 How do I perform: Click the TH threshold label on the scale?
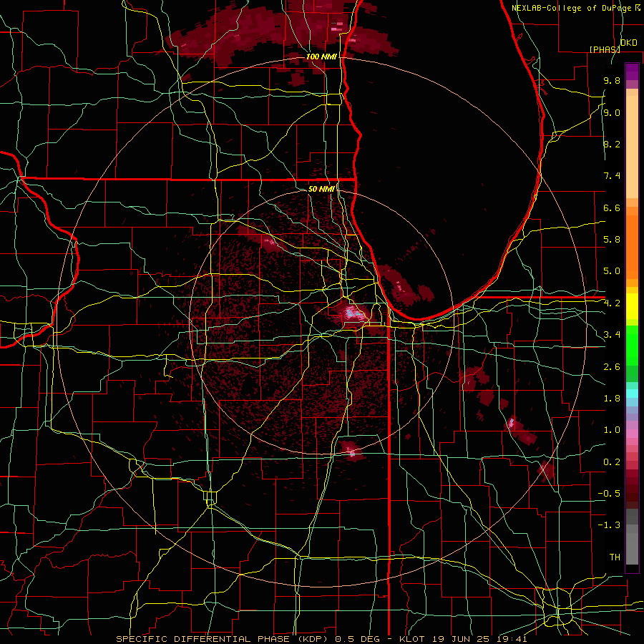point(615,557)
